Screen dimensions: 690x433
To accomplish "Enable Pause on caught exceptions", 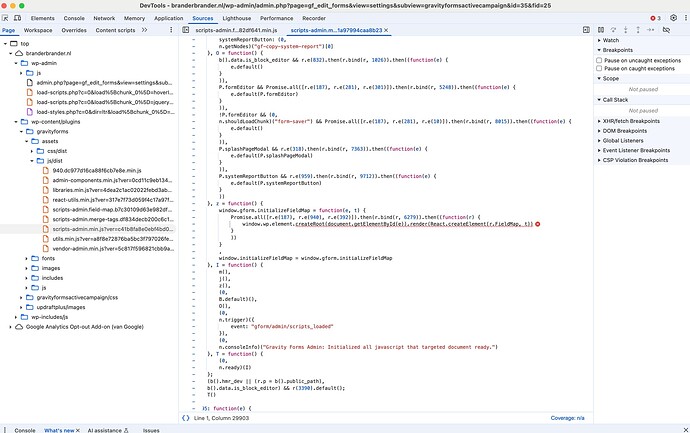I will click(x=599, y=69).
